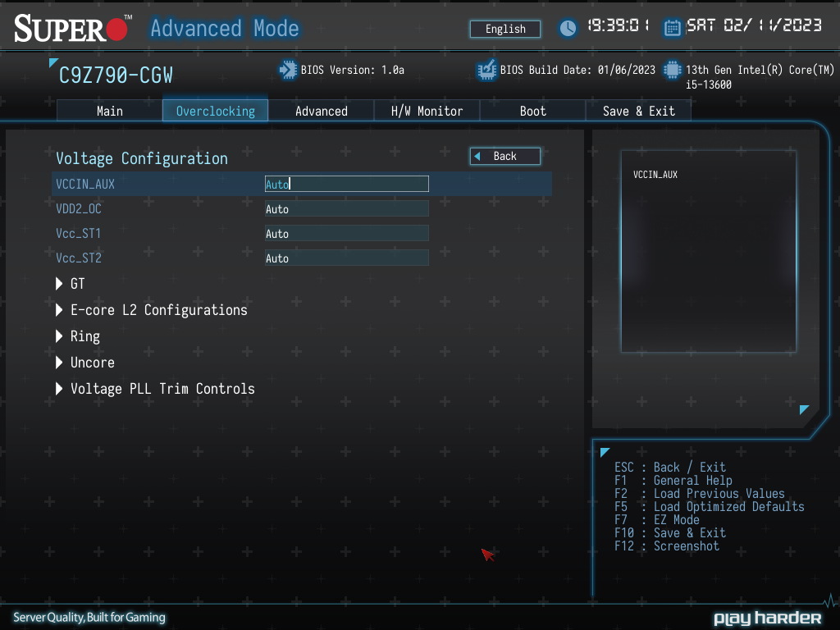Image resolution: width=840 pixels, height=630 pixels.
Task: Open the Ring entry
Action: 85,336
